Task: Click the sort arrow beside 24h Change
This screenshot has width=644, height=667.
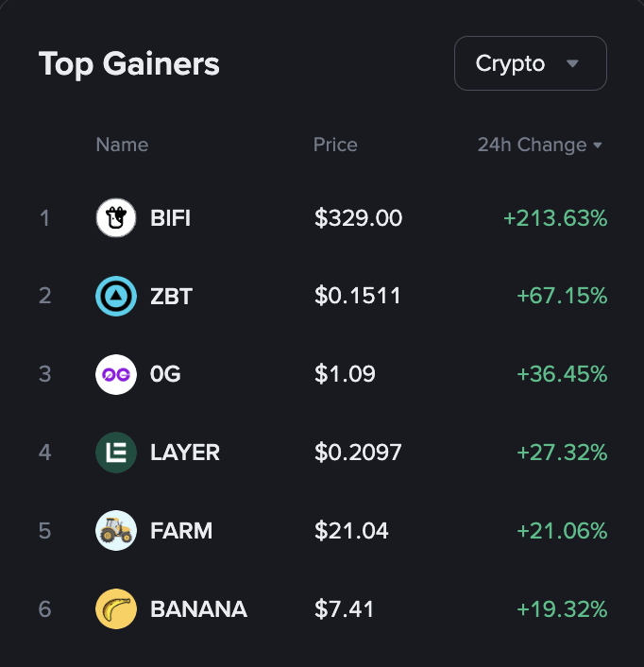Action: coord(597,145)
